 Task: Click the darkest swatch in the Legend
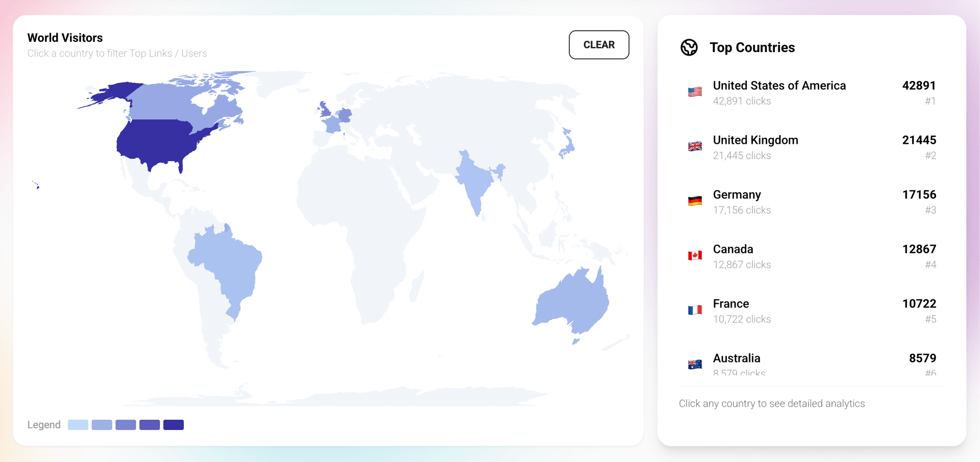(174, 424)
